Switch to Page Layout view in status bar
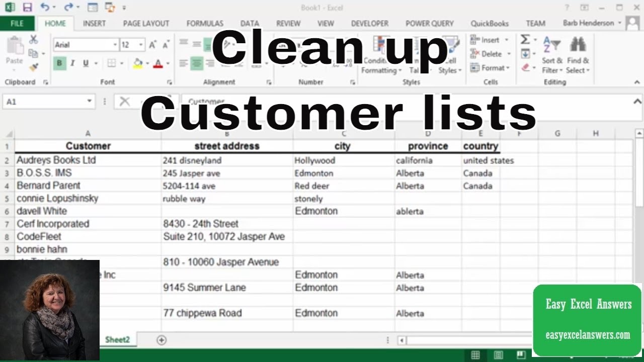The height and width of the screenshot is (362, 644). (x=498, y=355)
